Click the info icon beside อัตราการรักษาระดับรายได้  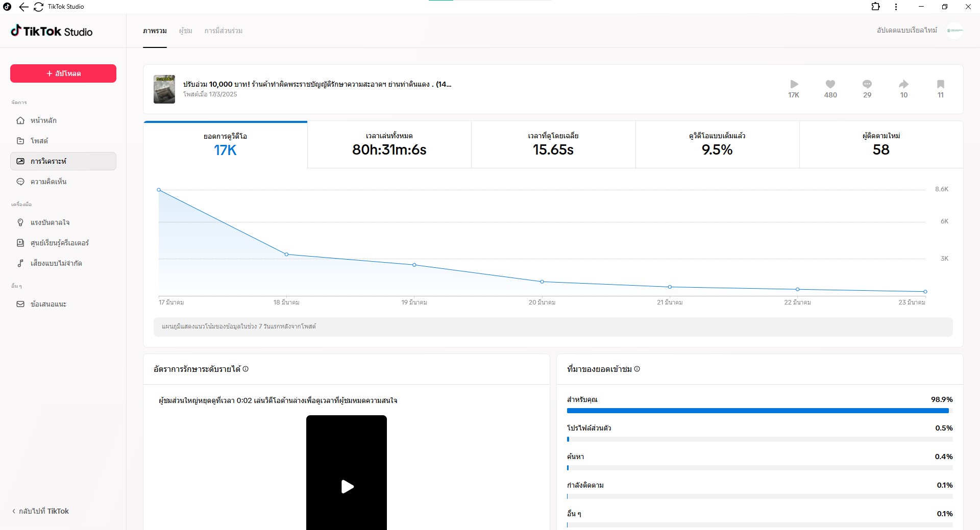pyautogui.click(x=246, y=369)
